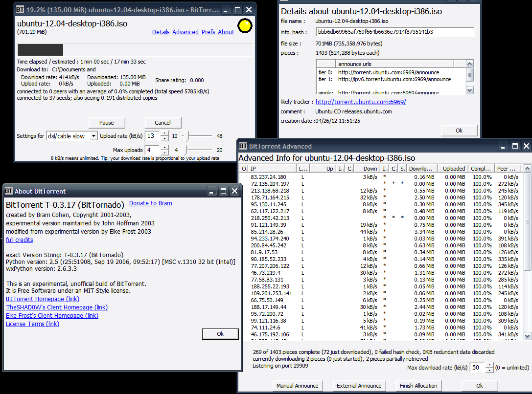Click Ok in About BitTorrent window
This screenshot has width=532, height=394.
220,334
